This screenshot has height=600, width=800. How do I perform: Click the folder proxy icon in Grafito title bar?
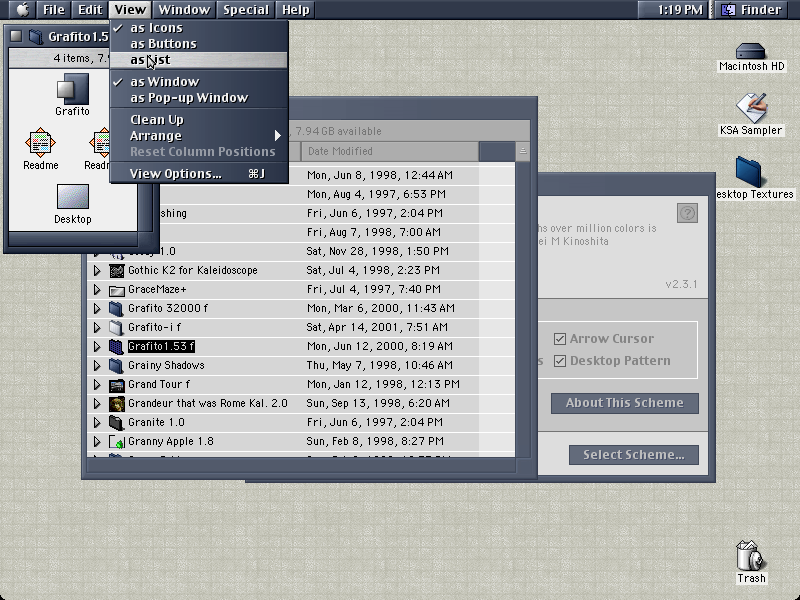(x=36, y=37)
